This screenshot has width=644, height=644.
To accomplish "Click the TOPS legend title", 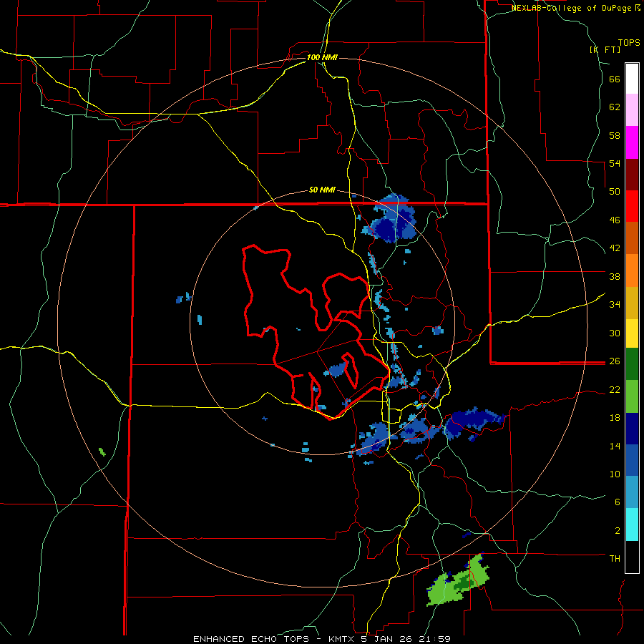I will pyautogui.click(x=629, y=43).
